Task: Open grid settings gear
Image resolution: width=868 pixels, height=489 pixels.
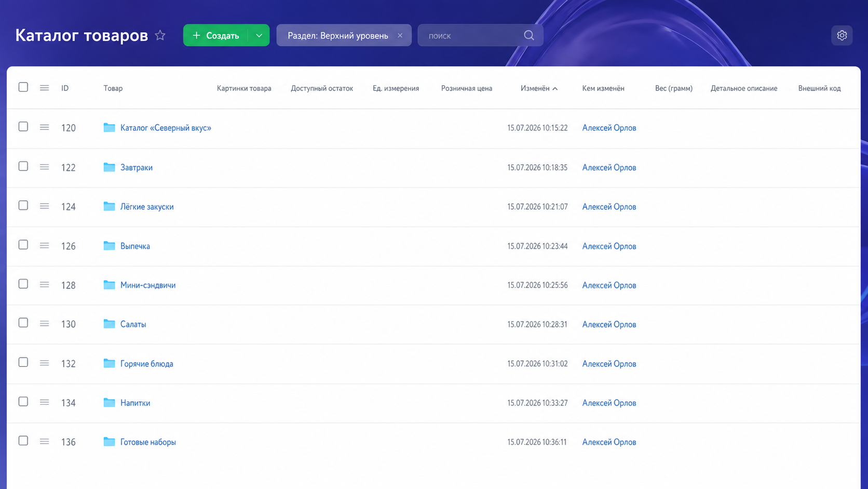Action: (842, 35)
